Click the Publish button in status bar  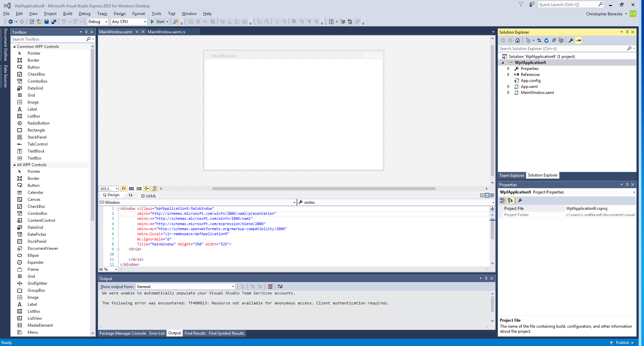(x=622, y=343)
